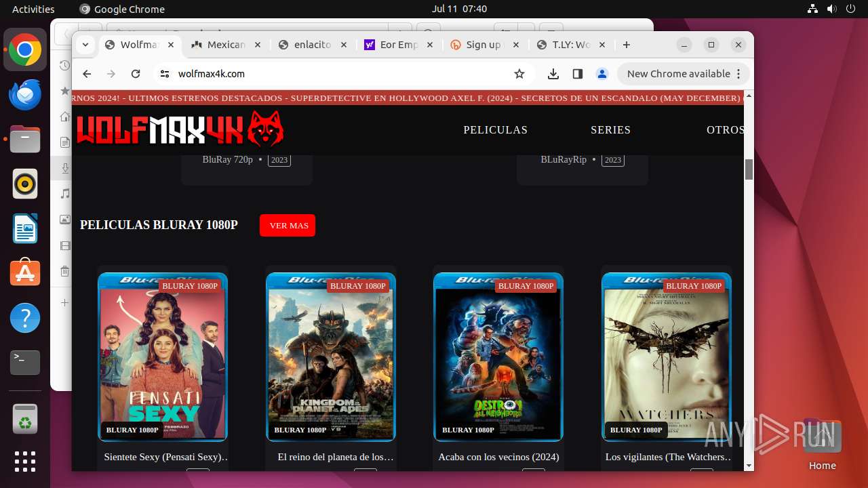
Task: Click the red VER MAS button
Action: [x=288, y=225]
